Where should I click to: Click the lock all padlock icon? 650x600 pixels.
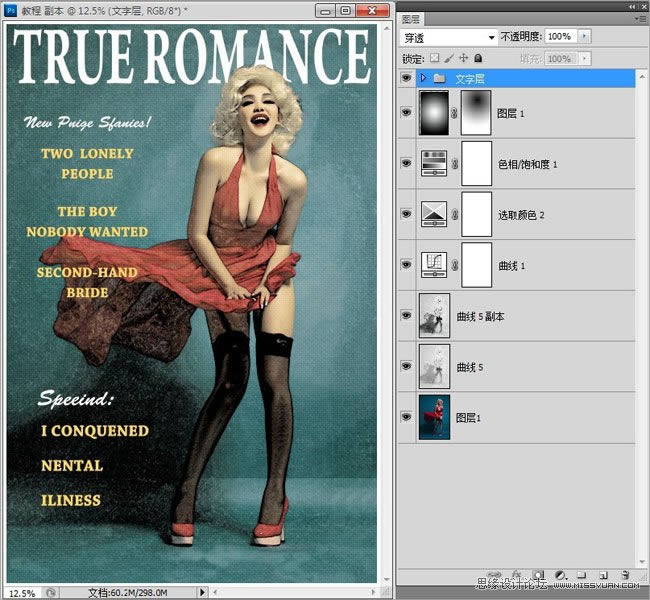pos(478,59)
